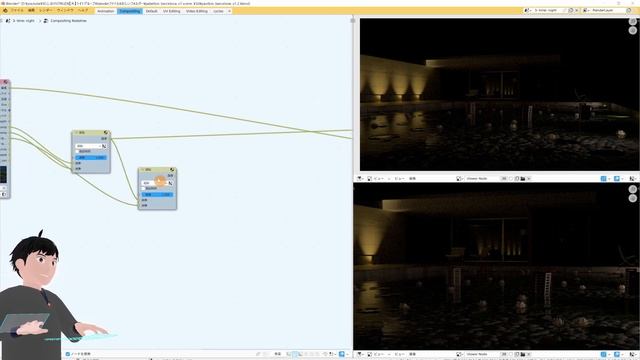640x360 pixels.
Task: Toggle the overlay button in the lower image editor
Action: click(617, 354)
